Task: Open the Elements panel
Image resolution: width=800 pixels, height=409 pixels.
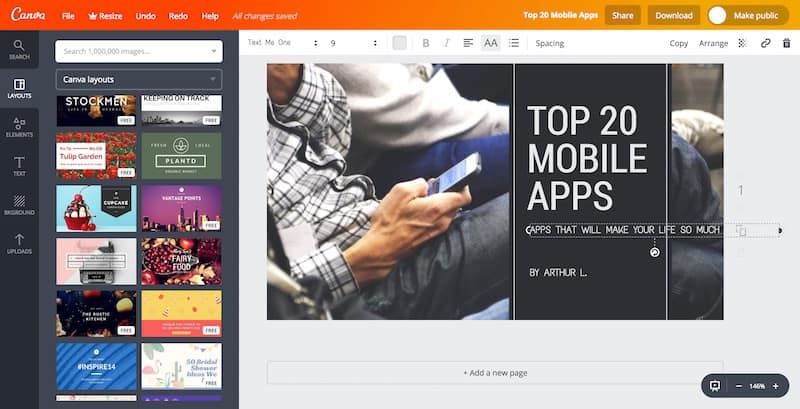Action: point(19,126)
